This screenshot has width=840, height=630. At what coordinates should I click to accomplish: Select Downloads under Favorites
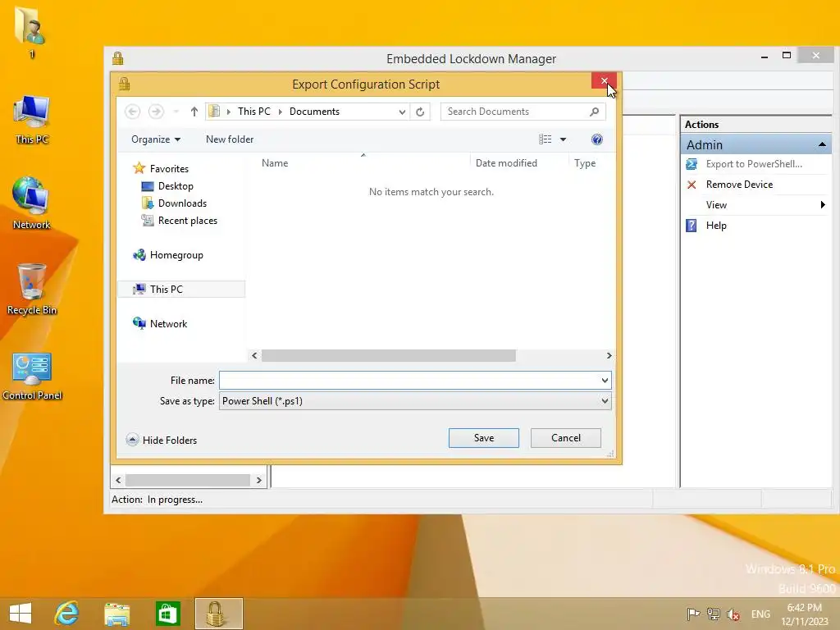click(x=182, y=203)
